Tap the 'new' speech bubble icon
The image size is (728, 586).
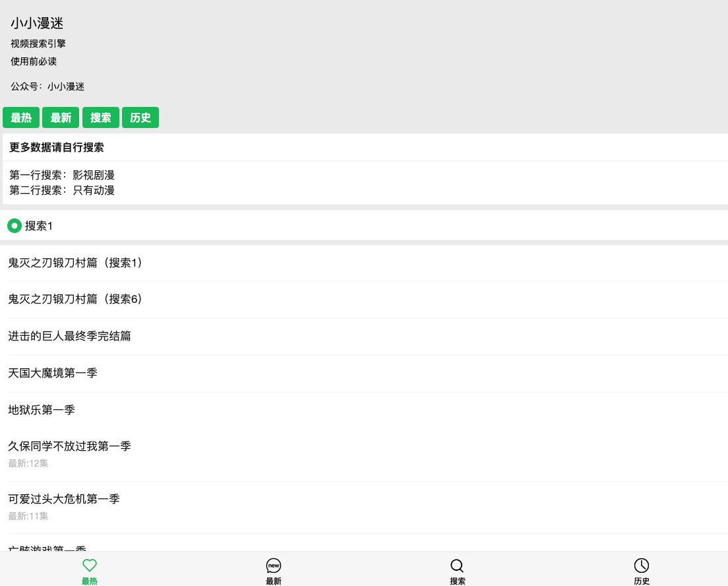[274, 565]
